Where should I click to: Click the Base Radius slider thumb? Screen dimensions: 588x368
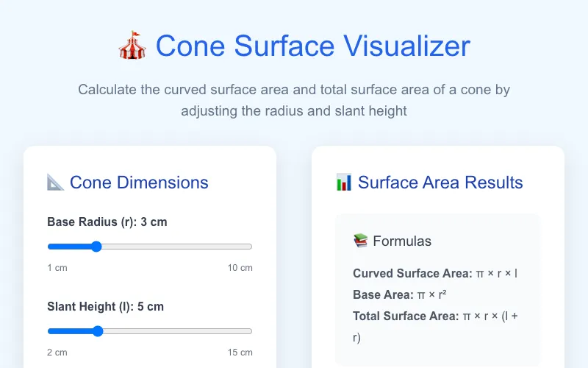[96, 247]
